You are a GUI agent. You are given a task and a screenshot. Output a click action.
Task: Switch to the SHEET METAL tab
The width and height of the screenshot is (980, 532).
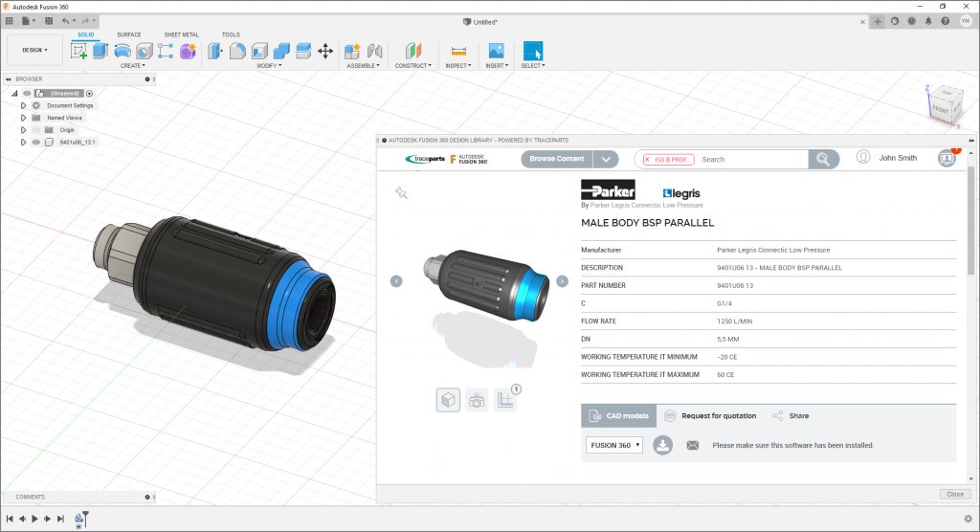[x=182, y=34]
